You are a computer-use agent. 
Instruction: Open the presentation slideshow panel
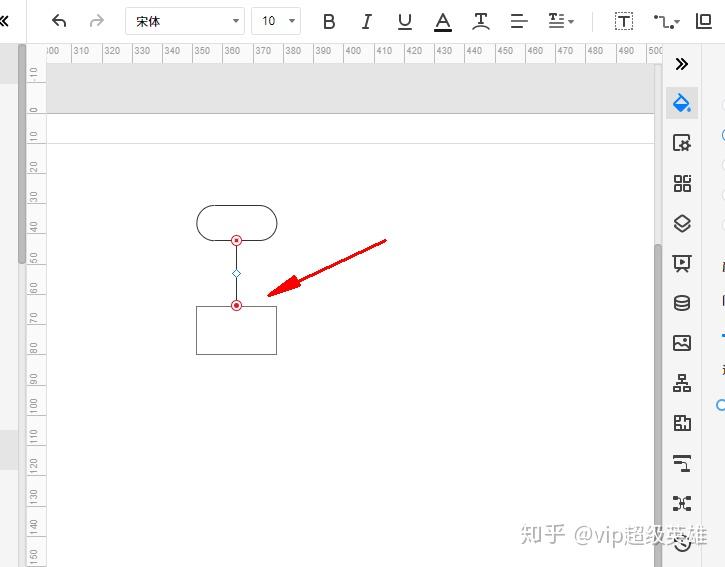click(x=682, y=263)
